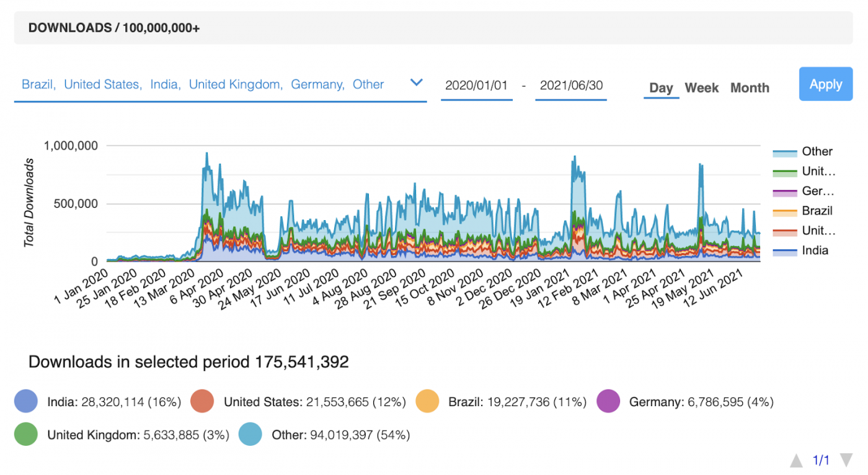Click the 500,000 y-axis label

click(x=77, y=204)
